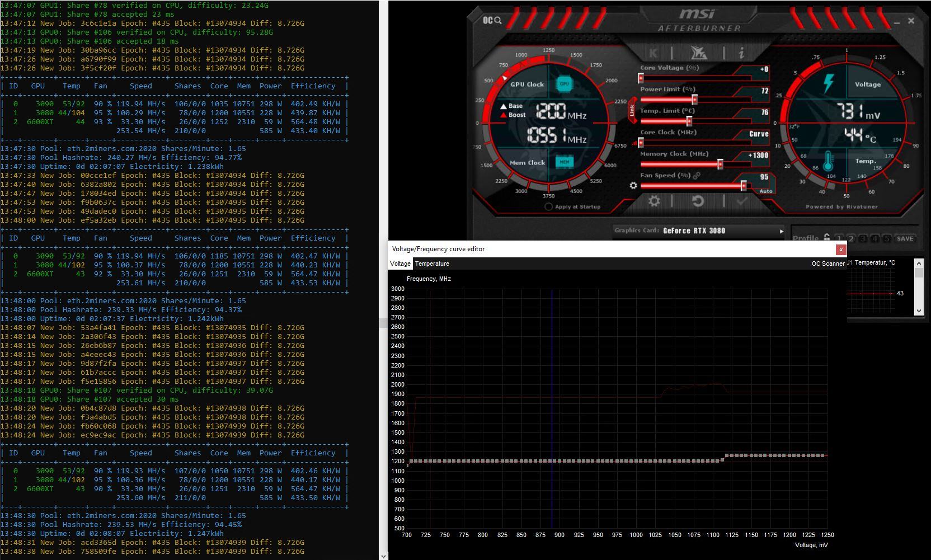
Task: Select profile slot 5
Action: coord(887,238)
